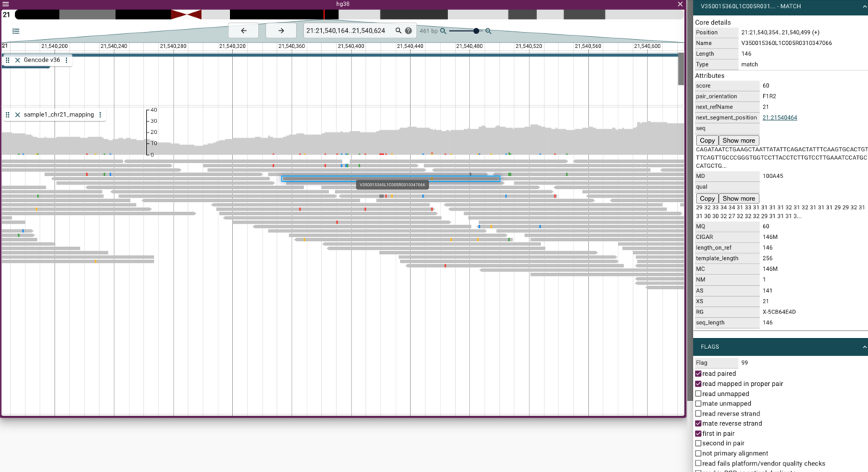The width and height of the screenshot is (868, 472).
Task: Open the hg38 view hamburger menu
Action: (x=6, y=4)
